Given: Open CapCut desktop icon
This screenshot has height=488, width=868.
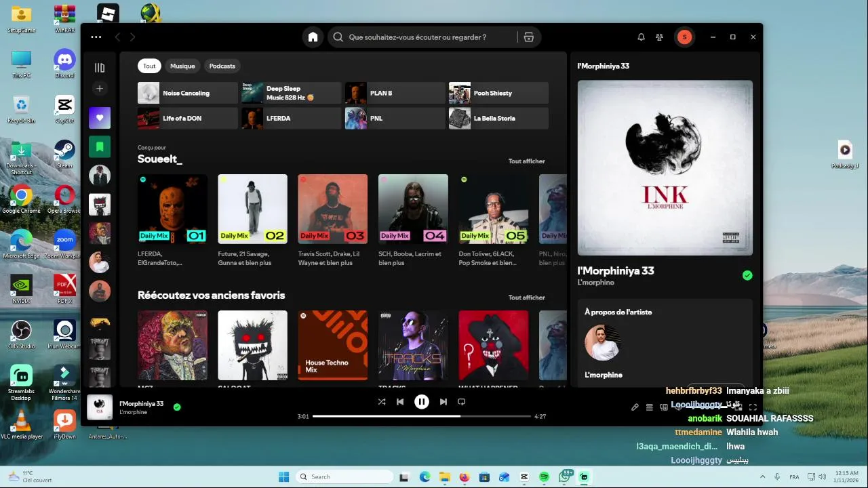Looking at the screenshot, I should (64, 108).
